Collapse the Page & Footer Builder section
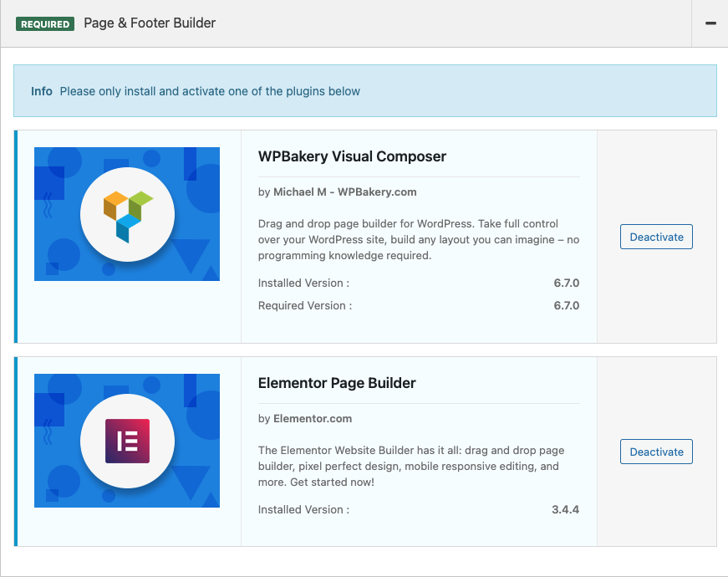Viewport: 728px width, 577px height. (710, 23)
